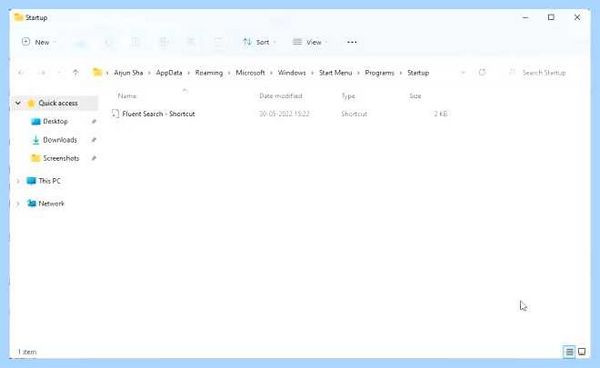Open Downloads in the sidebar
Image resolution: width=600 pixels, height=368 pixels.
tap(60, 140)
